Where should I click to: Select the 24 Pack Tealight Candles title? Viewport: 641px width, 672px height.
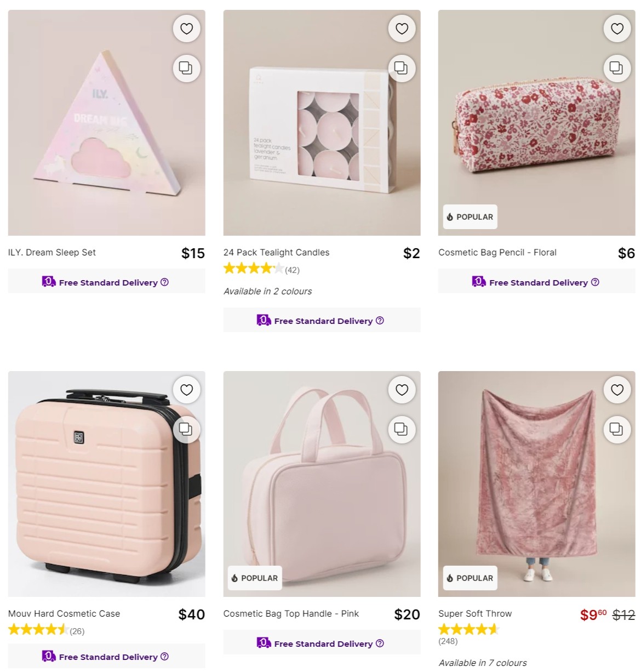tap(276, 252)
